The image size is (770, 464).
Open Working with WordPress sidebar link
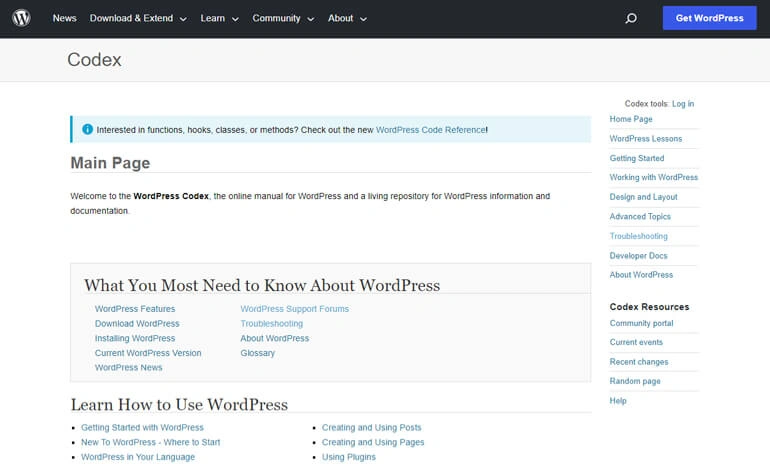pyautogui.click(x=653, y=177)
